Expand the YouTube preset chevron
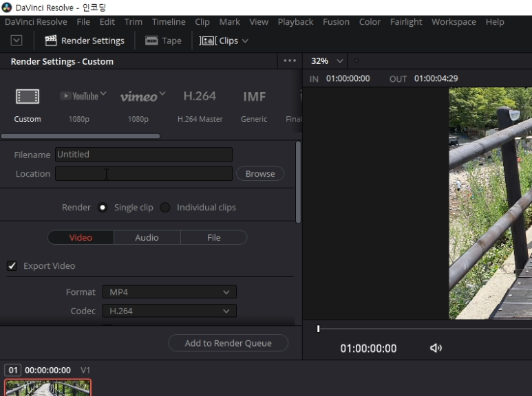This screenshot has width=532, height=396. click(103, 93)
